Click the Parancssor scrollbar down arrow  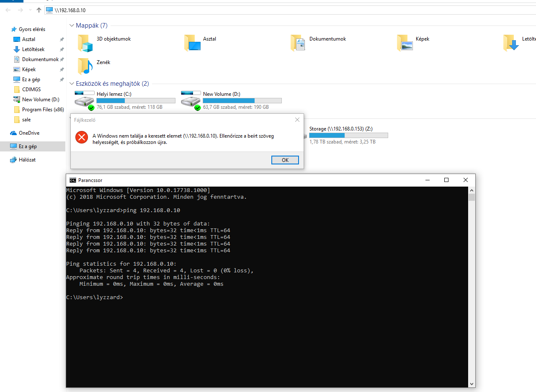pyautogui.click(x=472, y=384)
